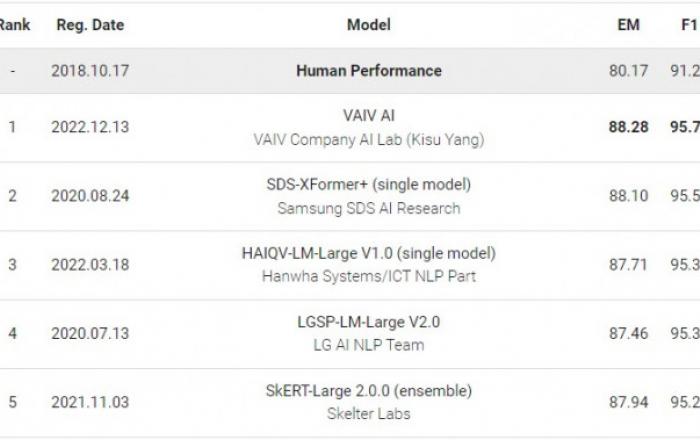Click the 2022.12.13 registration date

(x=90, y=127)
